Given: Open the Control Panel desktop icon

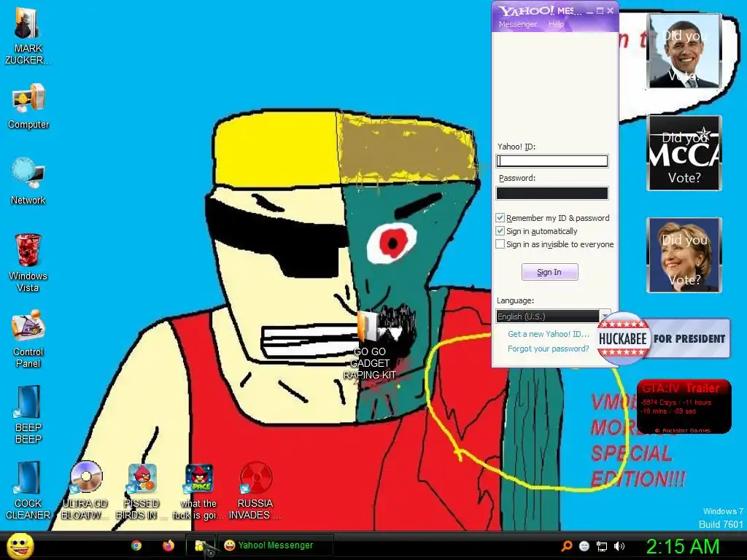Looking at the screenshot, I should pos(28,338).
